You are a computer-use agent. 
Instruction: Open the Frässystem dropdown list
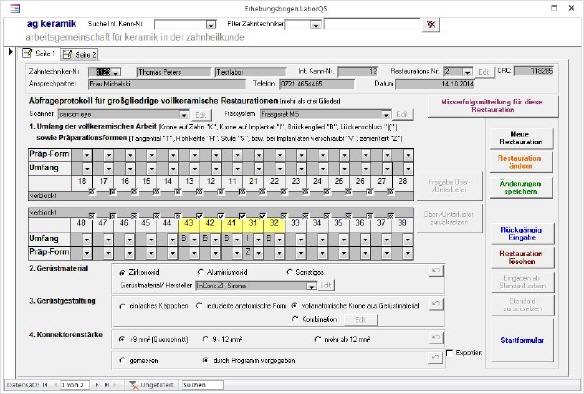pyautogui.click(x=386, y=115)
